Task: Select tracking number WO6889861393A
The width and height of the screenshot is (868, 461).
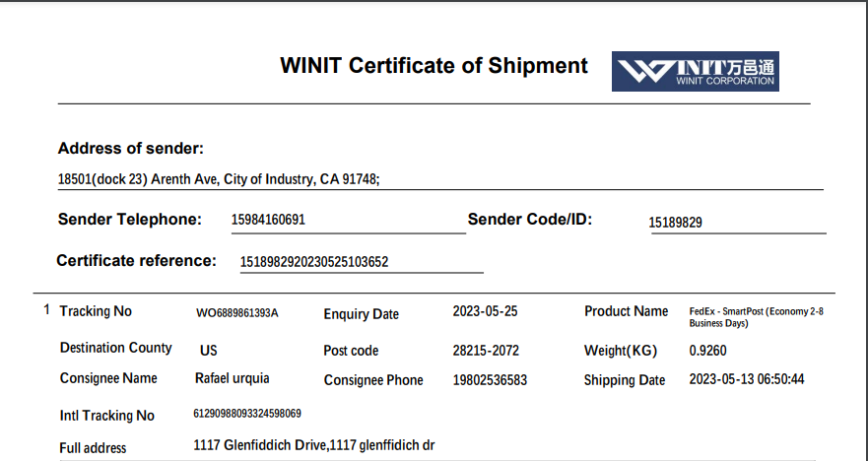Action: [x=237, y=313]
